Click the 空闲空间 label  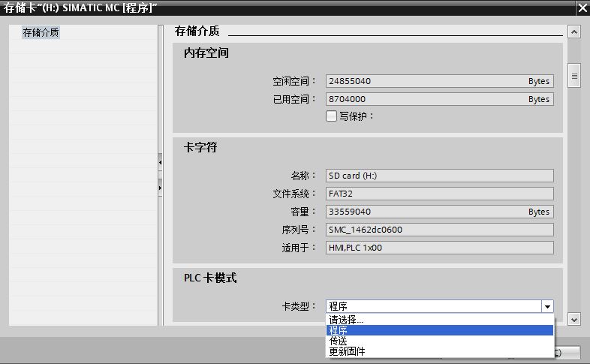click(x=294, y=81)
